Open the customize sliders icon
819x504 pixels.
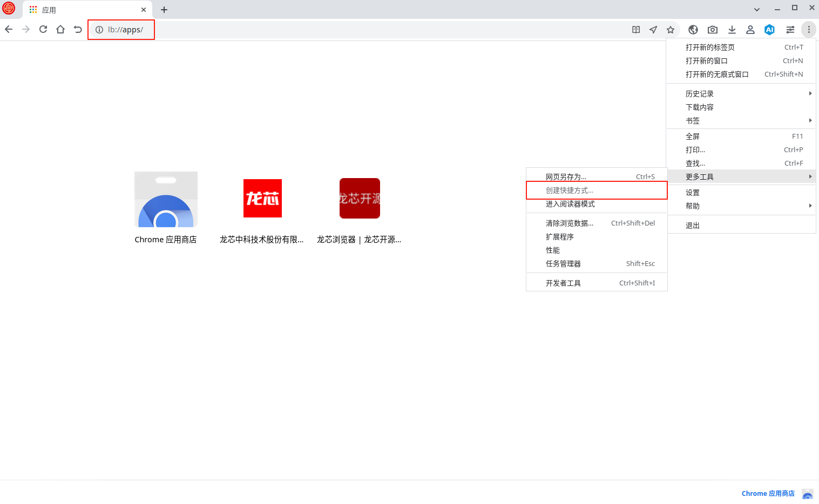pos(790,30)
